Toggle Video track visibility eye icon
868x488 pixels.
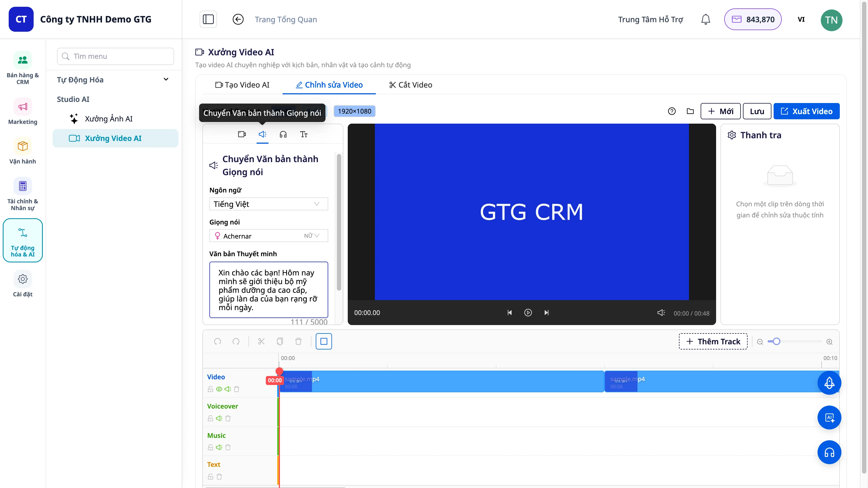219,389
